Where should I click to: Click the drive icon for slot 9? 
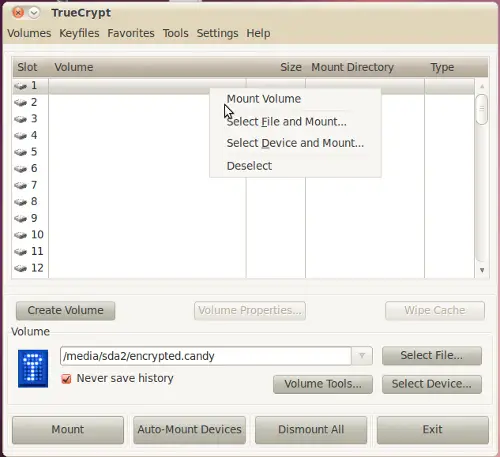(21, 219)
